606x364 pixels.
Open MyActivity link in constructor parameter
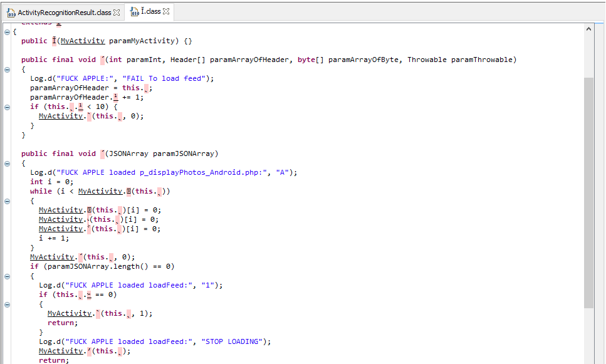83,41
